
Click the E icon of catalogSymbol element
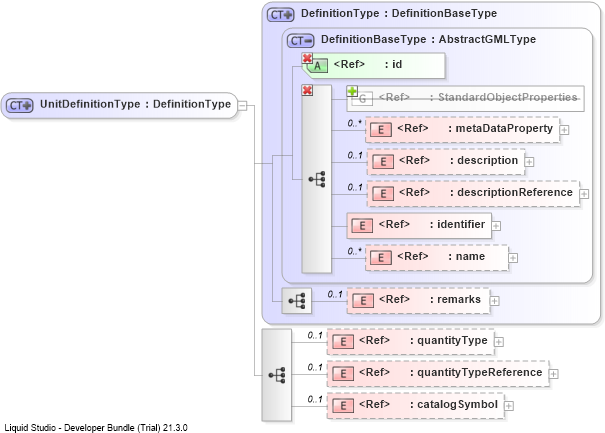point(343,406)
